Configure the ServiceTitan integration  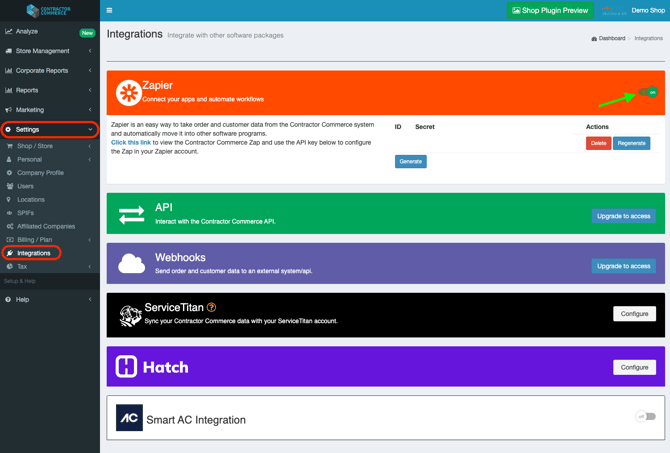click(x=634, y=314)
